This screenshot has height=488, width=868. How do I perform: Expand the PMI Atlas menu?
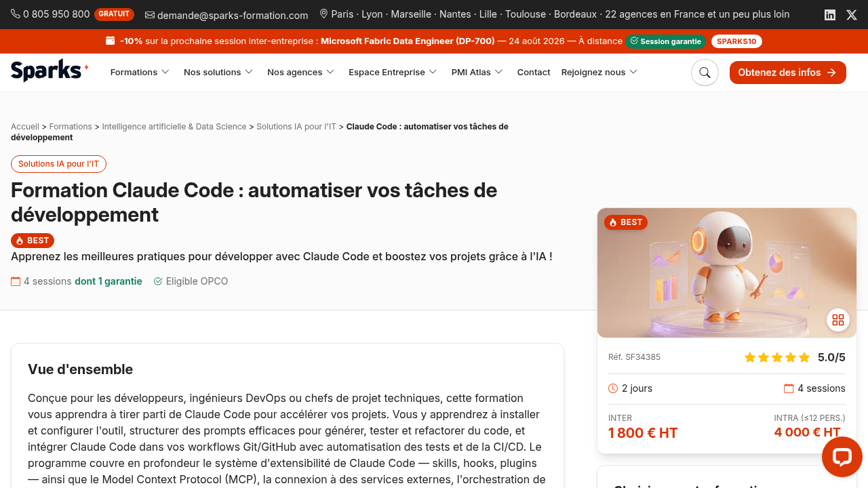pos(477,73)
